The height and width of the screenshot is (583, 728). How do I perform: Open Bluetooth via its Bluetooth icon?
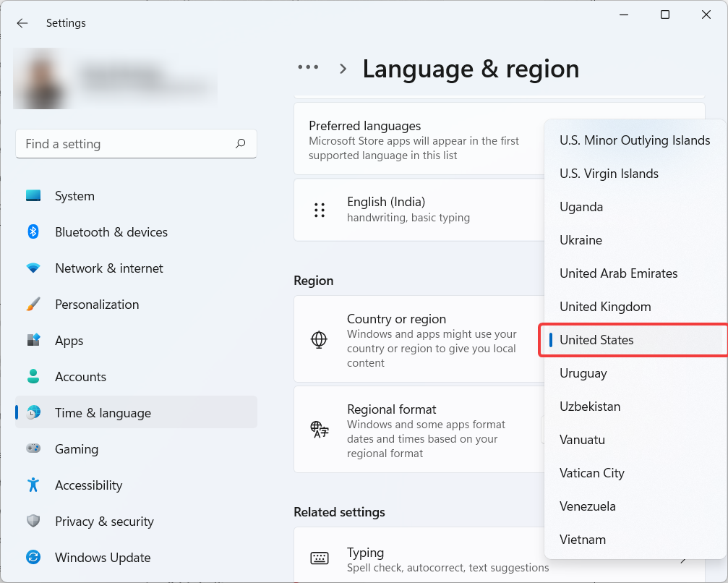[x=33, y=231]
